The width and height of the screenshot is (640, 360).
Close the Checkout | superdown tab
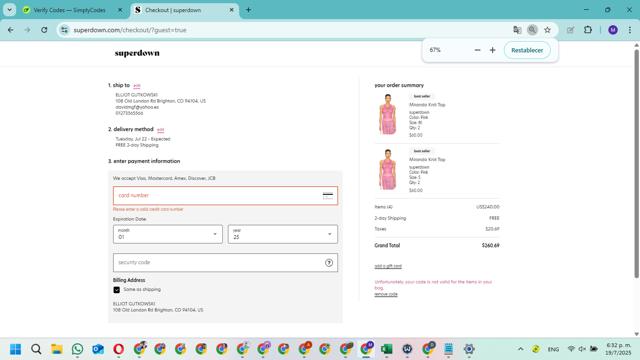point(231,10)
